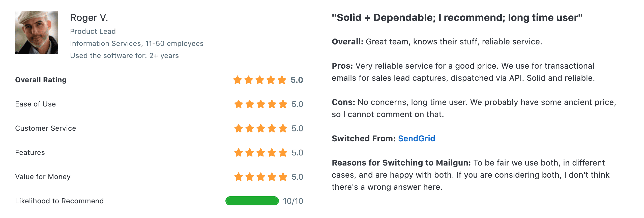Click the first star of Overall Rating

pos(238,80)
